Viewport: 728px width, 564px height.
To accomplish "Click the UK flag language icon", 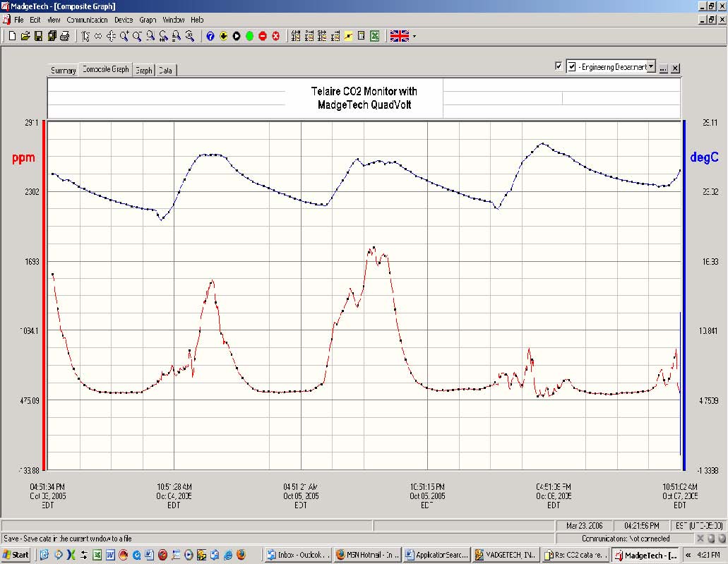I will [x=399, y=36].
